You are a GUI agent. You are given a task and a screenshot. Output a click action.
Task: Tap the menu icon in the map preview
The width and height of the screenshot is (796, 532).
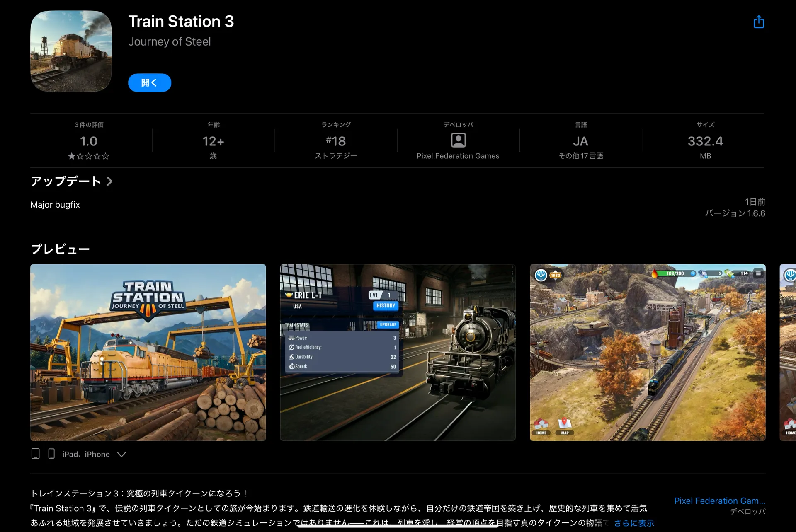[x=758, y=273]
